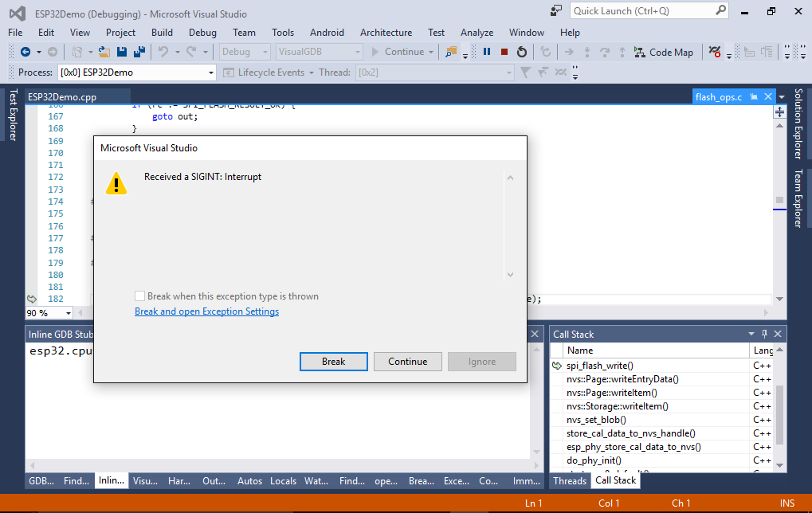Expand the Lifecycle Events dropdown
Screen dimensions: 812x513
pyautogui.click(x=312, y=72)
